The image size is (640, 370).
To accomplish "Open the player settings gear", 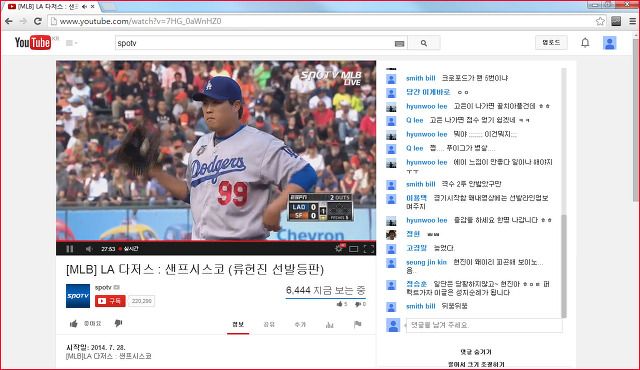I will click(339, 248).
